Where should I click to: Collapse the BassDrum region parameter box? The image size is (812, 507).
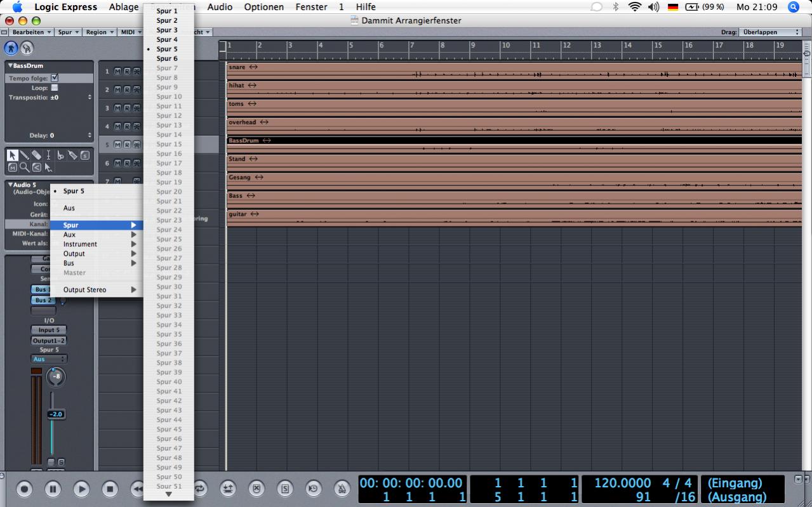click(10, 66)
